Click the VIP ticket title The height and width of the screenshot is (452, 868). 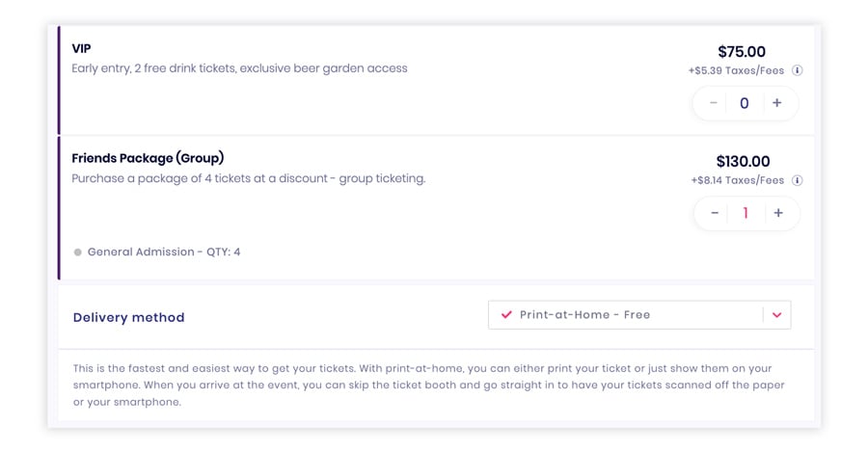coord(81,49)
